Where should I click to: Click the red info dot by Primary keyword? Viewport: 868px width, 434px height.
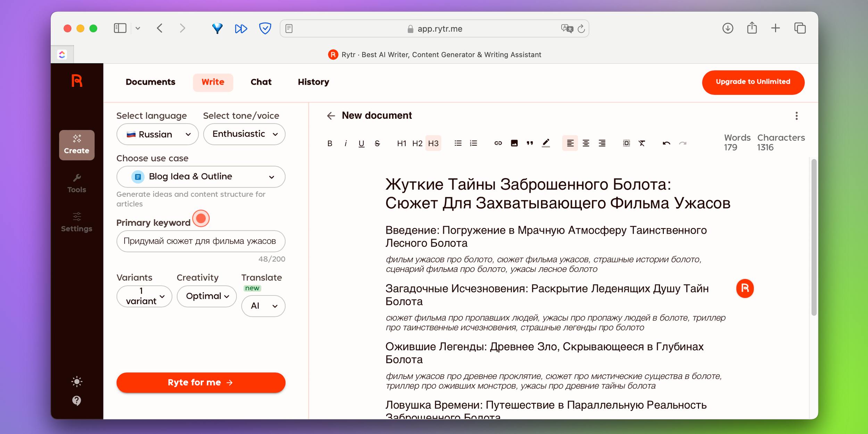click(x=201, y=219)
